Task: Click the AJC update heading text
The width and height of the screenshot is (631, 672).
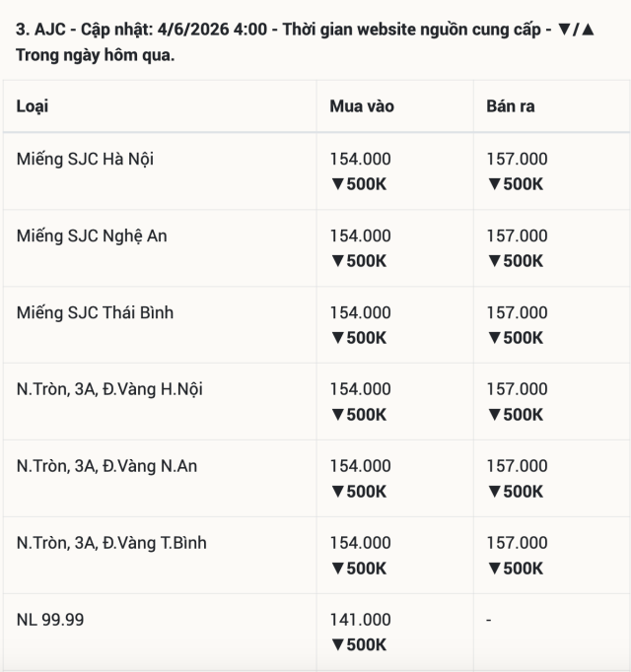Action: (x=305, y=42)
